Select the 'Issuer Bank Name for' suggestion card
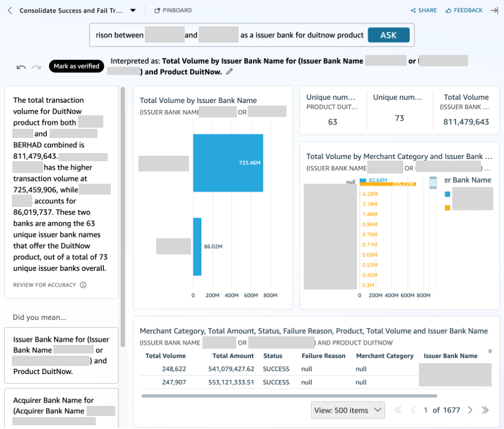 pyautogui.click(x=61, y=355)
